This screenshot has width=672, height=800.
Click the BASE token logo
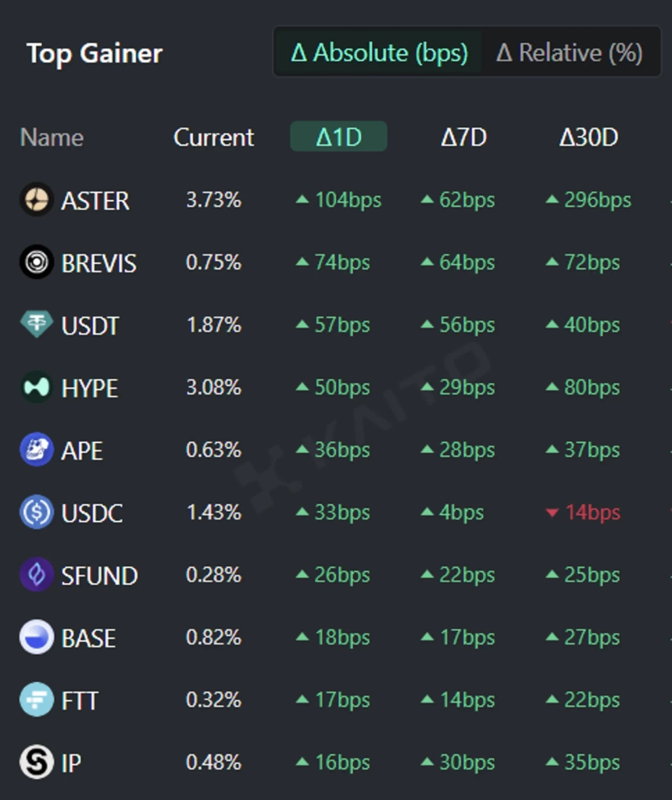click(36, 637)
